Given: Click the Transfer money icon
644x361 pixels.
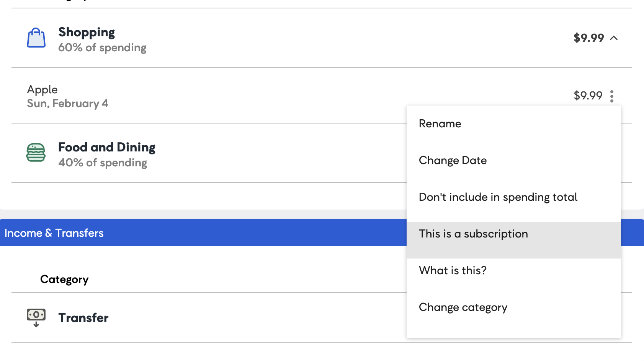Looking at the screenshot, I should (36, 318).
